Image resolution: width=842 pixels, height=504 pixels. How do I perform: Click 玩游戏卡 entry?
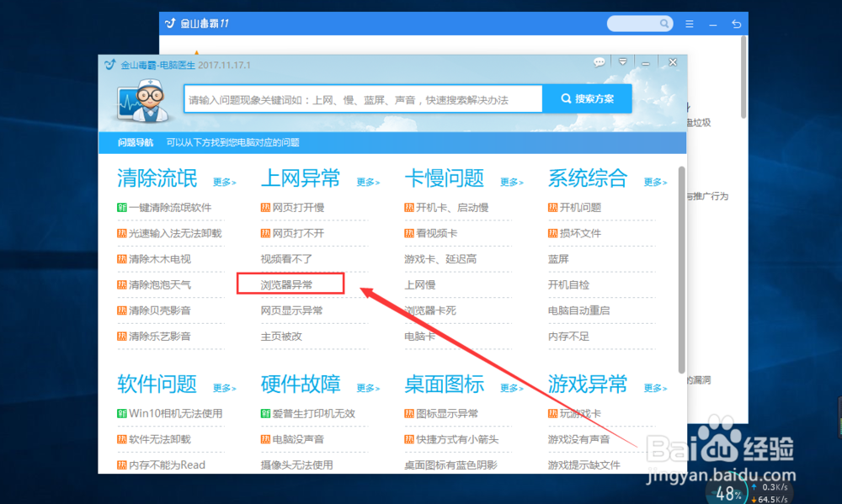click(574, 414)
